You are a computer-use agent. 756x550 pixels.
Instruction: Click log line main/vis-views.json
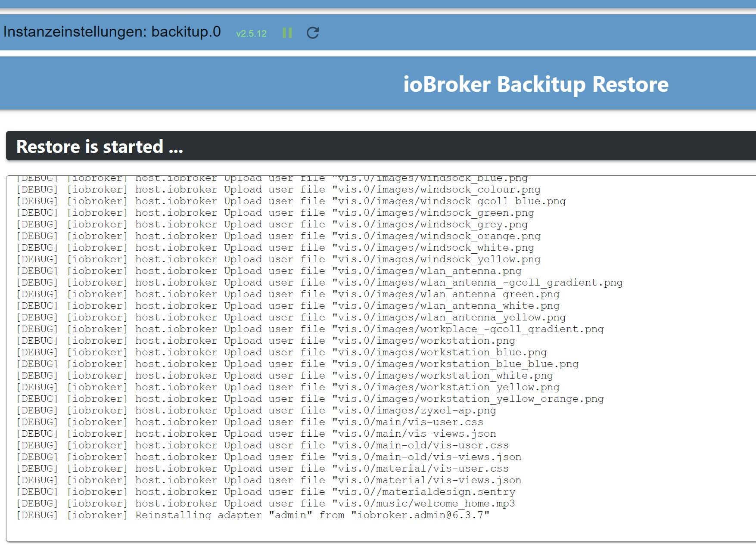tap(256, 434)
